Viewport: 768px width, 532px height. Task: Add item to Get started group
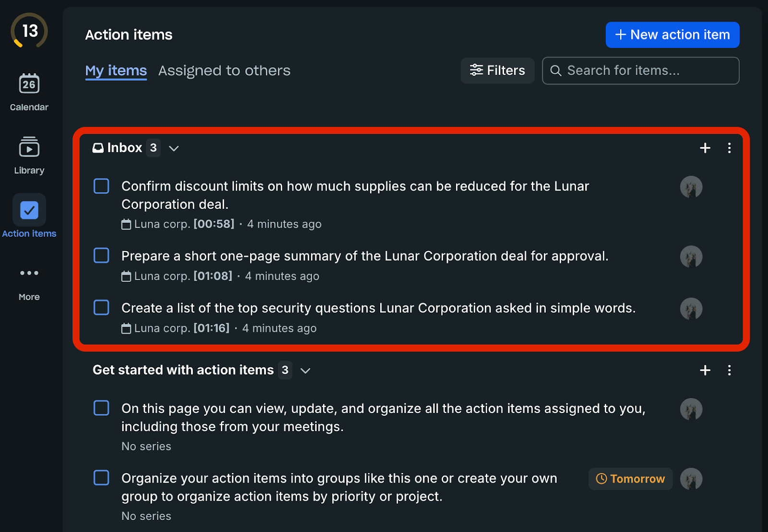(705, 370)
